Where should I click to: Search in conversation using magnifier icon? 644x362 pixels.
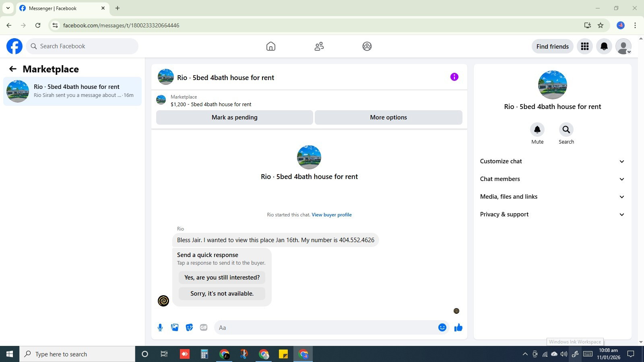tap(566, 130)
